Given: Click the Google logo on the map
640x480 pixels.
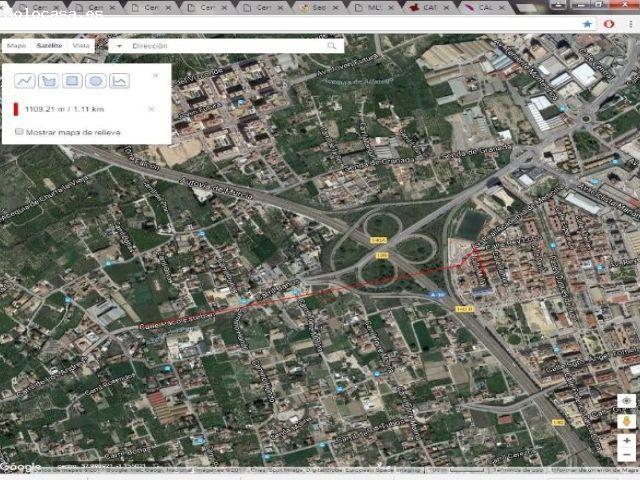Looking at the screenshot, I should [x=20, y=467].
